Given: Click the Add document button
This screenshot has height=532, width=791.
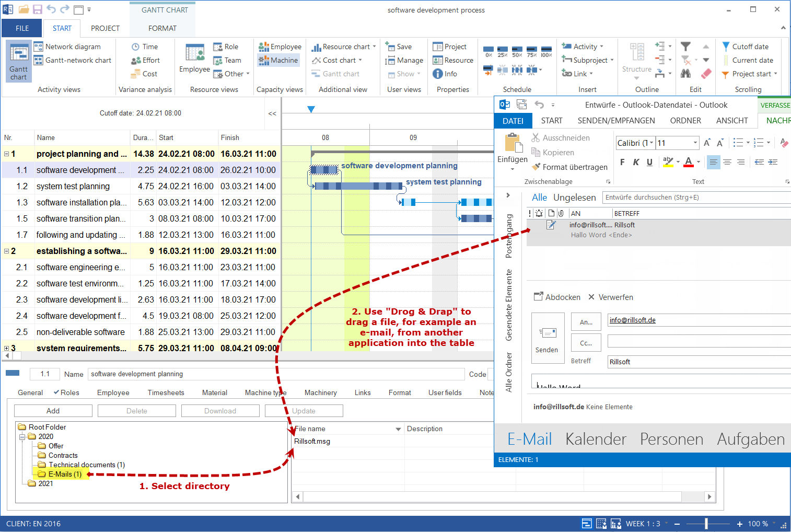Looking at the screenshot, I should pyautogui.click(x=53, y=411).
